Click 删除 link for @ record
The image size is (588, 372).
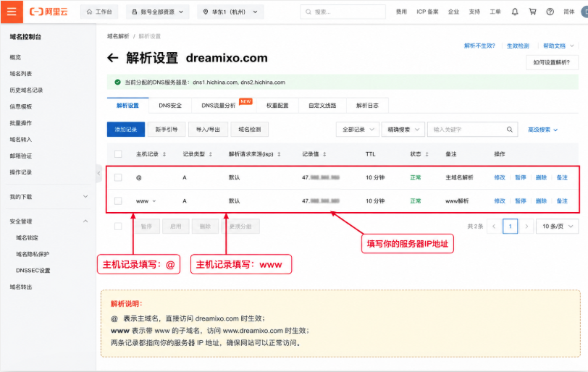coord(541,177)
